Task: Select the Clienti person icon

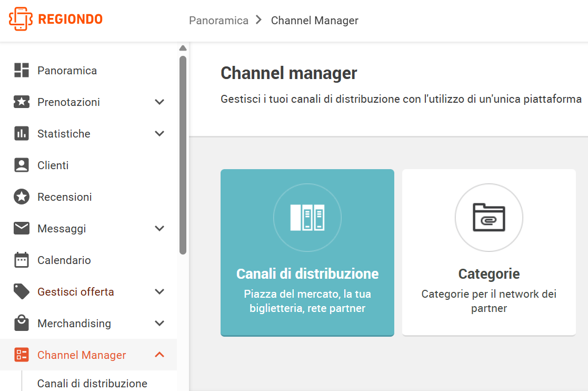Action: (x=22, y=165)
